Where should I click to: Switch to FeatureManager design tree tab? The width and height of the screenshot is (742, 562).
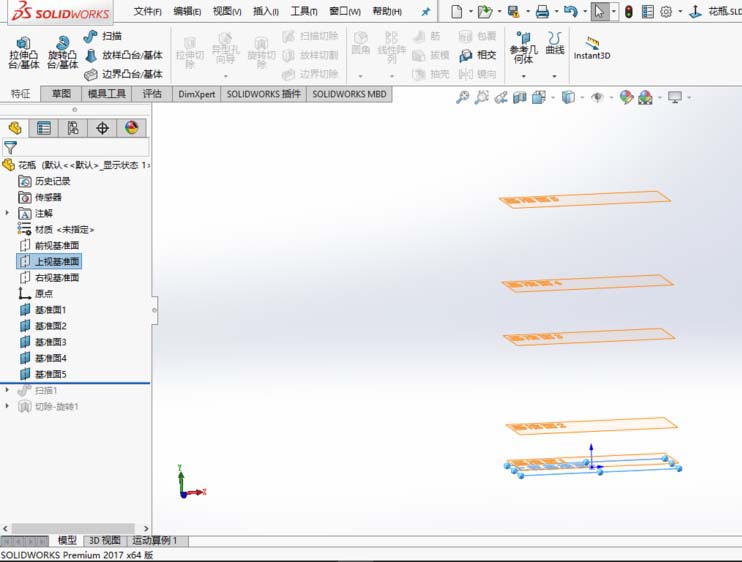tap(15, 128)
